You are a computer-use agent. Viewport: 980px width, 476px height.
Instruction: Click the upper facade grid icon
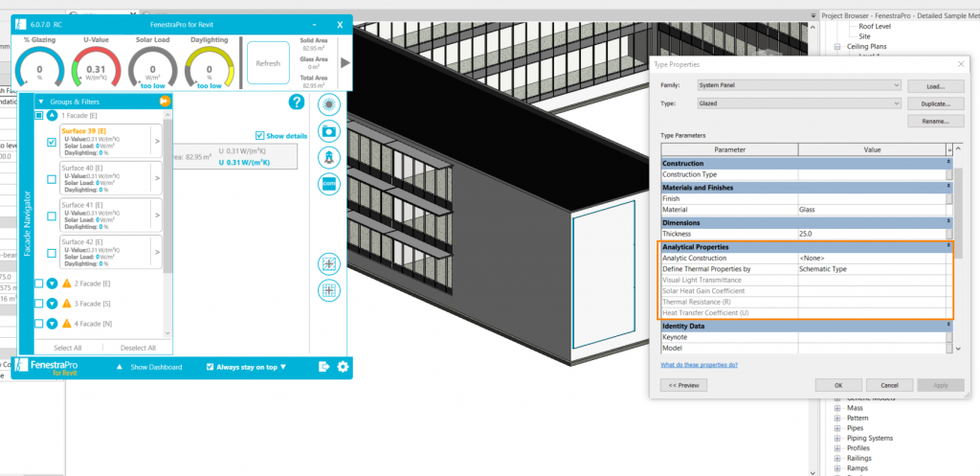coord(329,264)
